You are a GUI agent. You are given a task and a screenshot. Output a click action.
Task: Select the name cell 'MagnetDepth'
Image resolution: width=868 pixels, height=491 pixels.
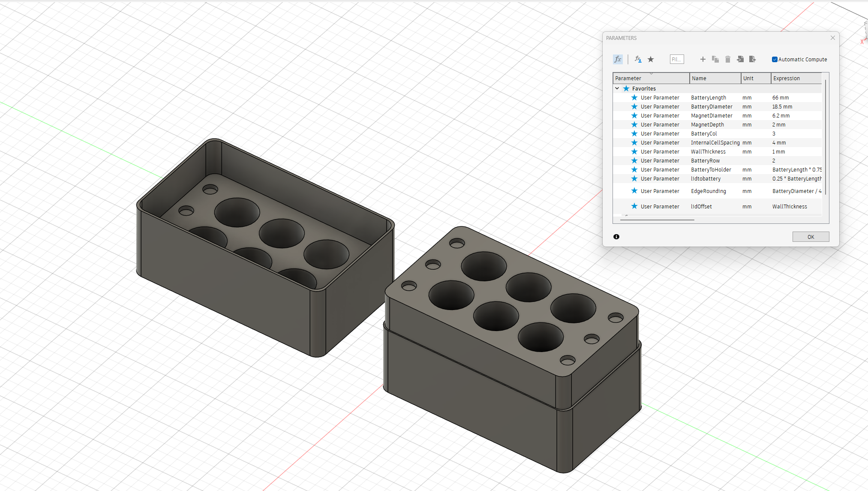(707, 125)
